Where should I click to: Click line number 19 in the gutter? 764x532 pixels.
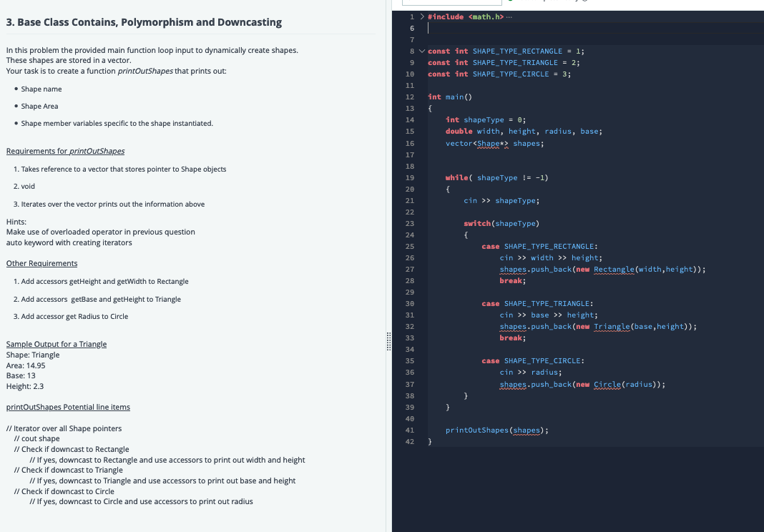click(x=410, y=178)
